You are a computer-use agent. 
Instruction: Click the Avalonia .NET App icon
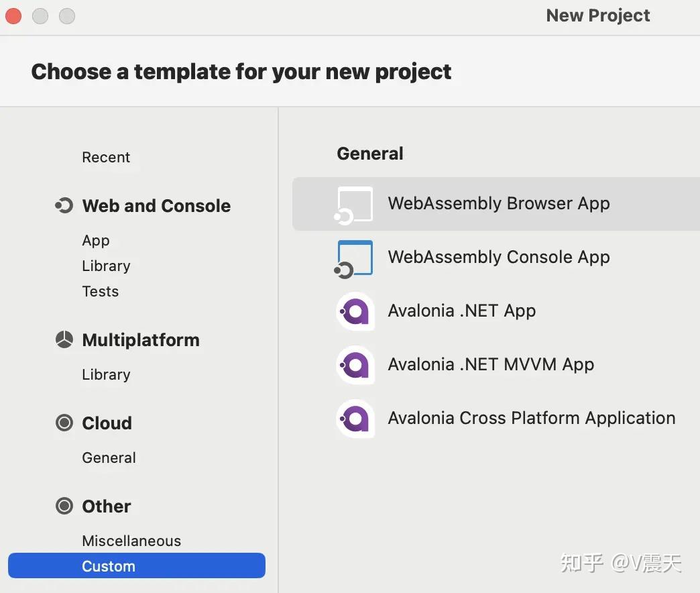(355, 311)
